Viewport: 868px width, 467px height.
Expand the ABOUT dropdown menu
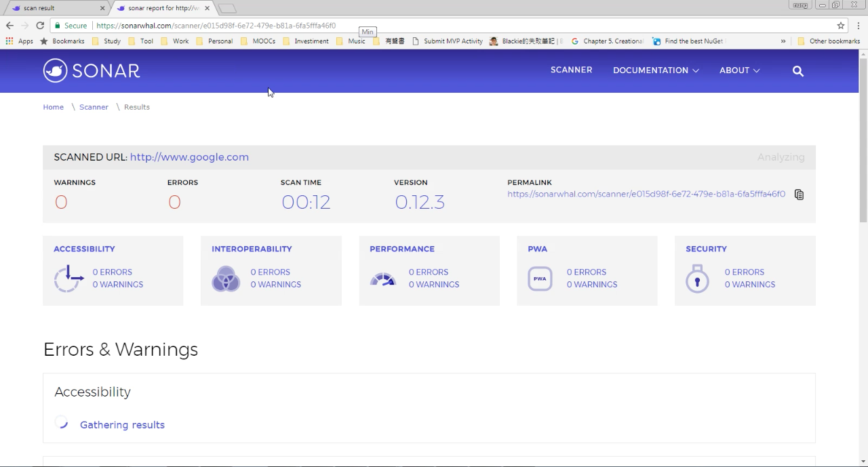[x=739, y=70]
